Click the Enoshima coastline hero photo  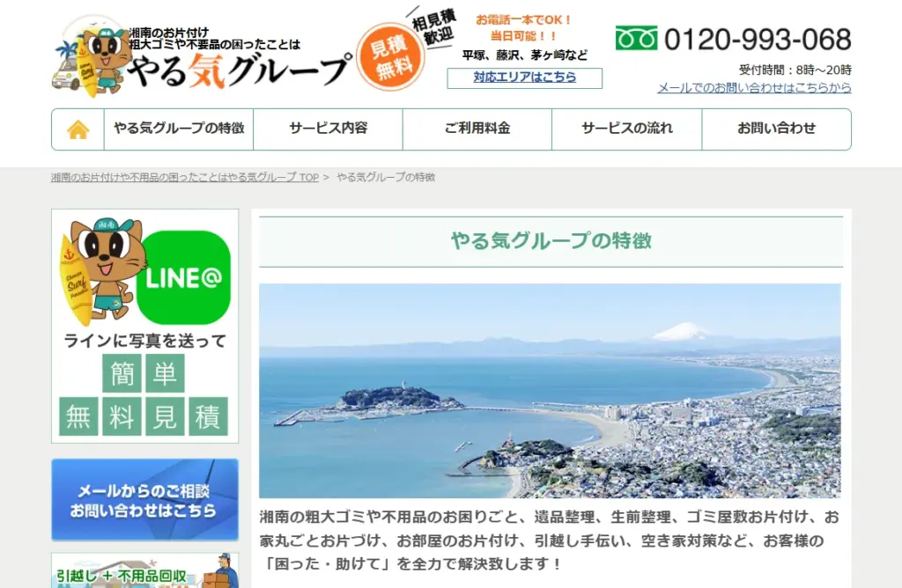pyautogui.click(x=550, y=391)
